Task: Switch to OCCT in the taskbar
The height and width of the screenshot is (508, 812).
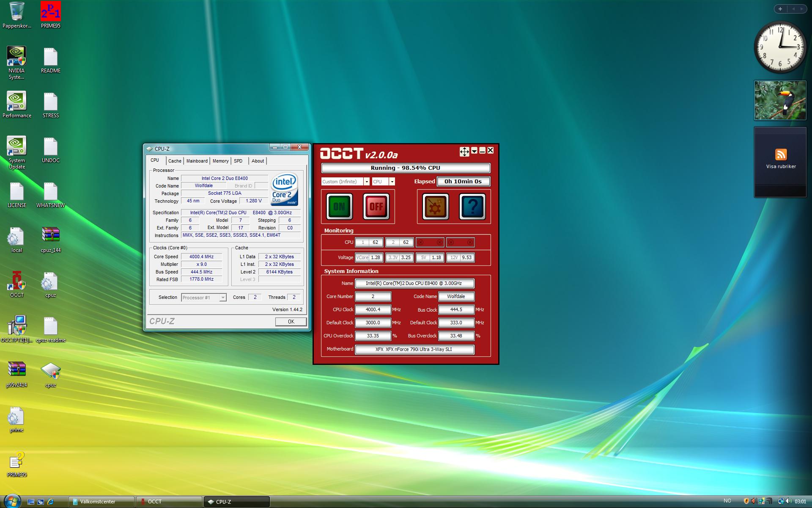Action: [x=169, y=502]
